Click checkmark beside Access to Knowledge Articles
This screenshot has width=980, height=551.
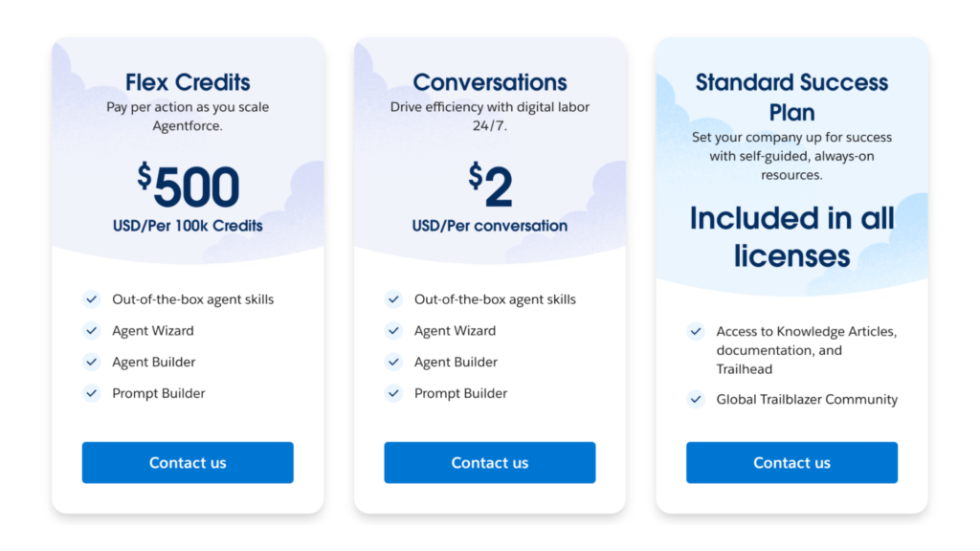coord(696,331)
